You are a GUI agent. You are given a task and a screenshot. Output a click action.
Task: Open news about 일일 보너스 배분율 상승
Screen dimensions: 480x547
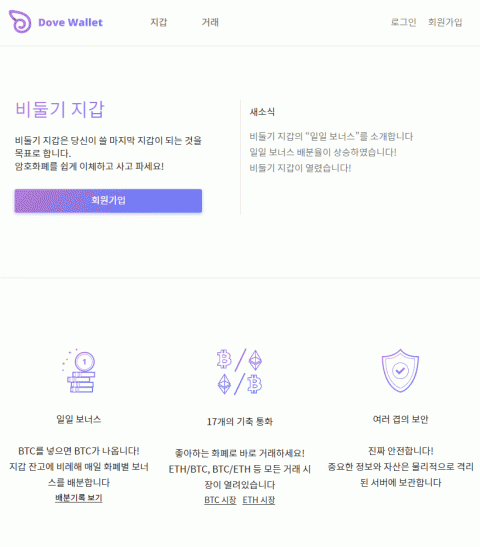[323, 152]
